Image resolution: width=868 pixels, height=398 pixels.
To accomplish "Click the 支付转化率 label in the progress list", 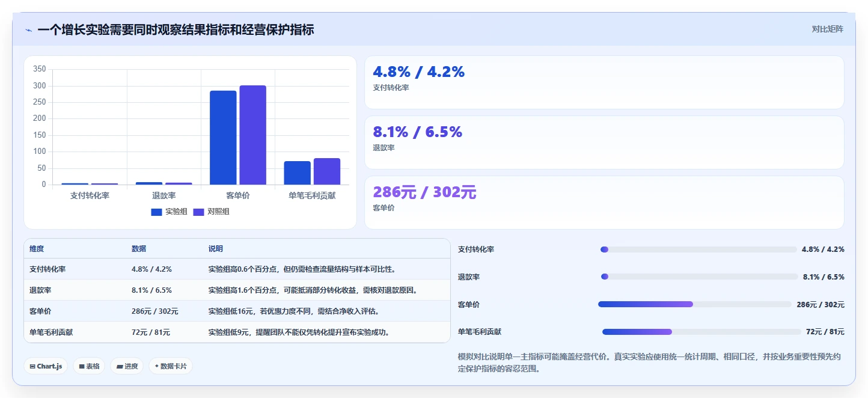I will point(476,250).
